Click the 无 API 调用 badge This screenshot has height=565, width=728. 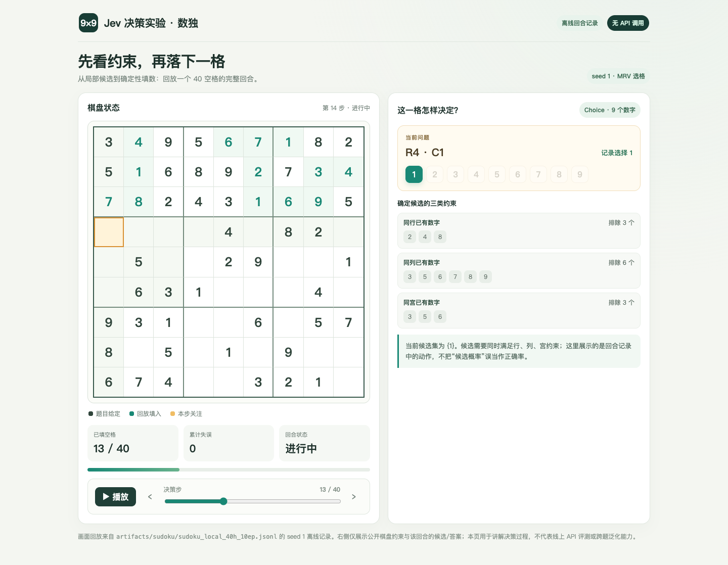[x=628, y=23]
